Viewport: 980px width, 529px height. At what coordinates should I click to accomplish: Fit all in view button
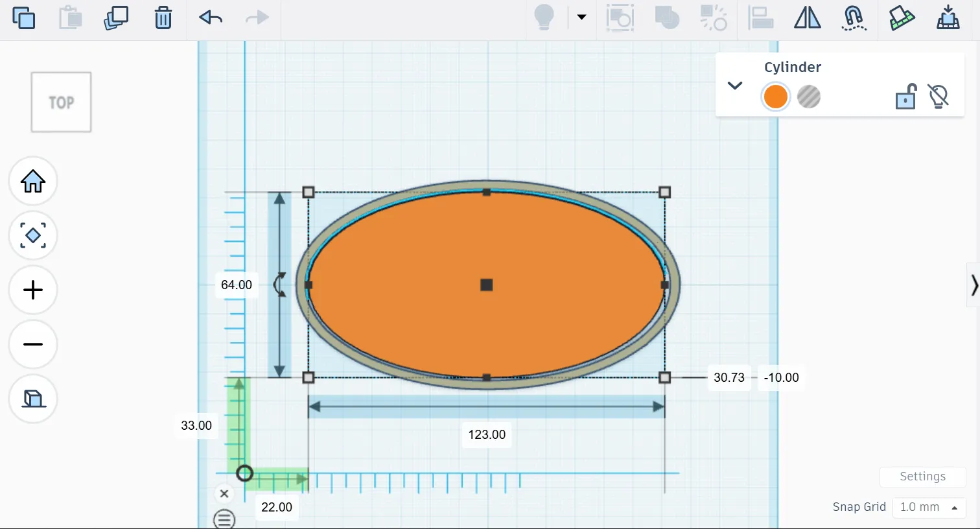click(33, 235)
